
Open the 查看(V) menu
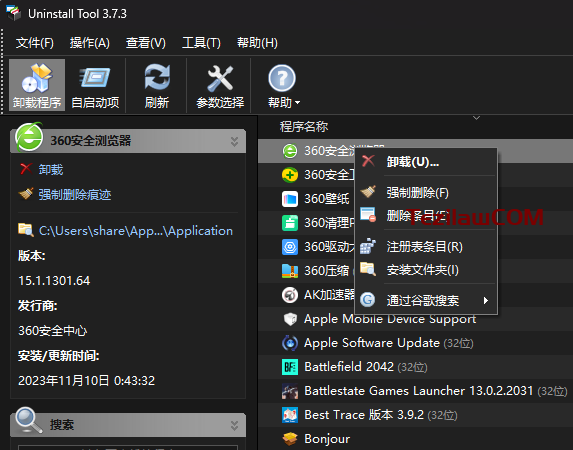pyautogui.click(x=145, y=43)
